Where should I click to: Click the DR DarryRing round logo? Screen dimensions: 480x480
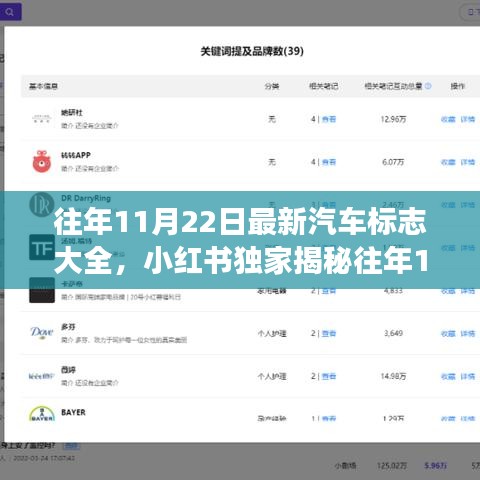42,204
